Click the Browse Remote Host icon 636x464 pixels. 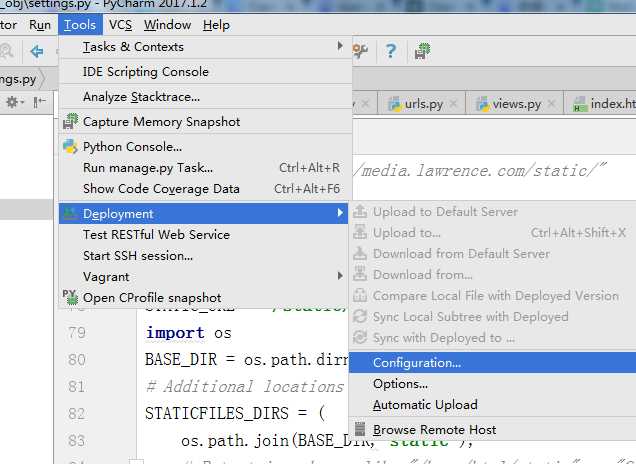click(360, 429)
